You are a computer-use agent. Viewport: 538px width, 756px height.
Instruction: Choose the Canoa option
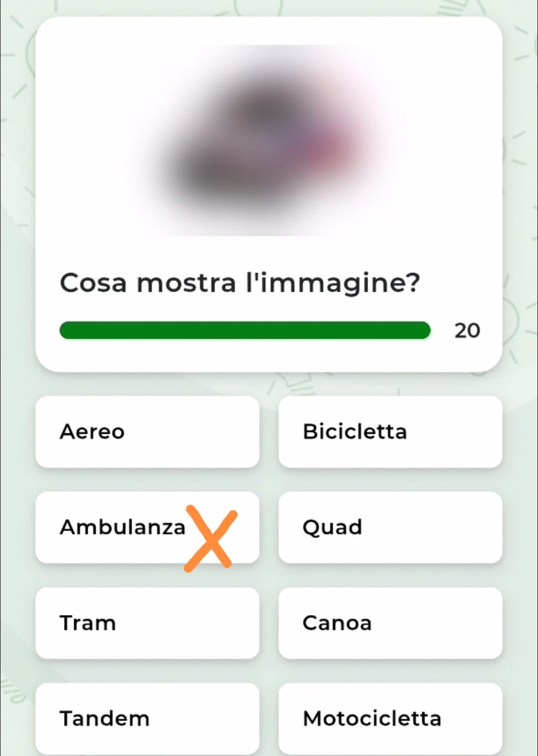[x=390, y=623]
